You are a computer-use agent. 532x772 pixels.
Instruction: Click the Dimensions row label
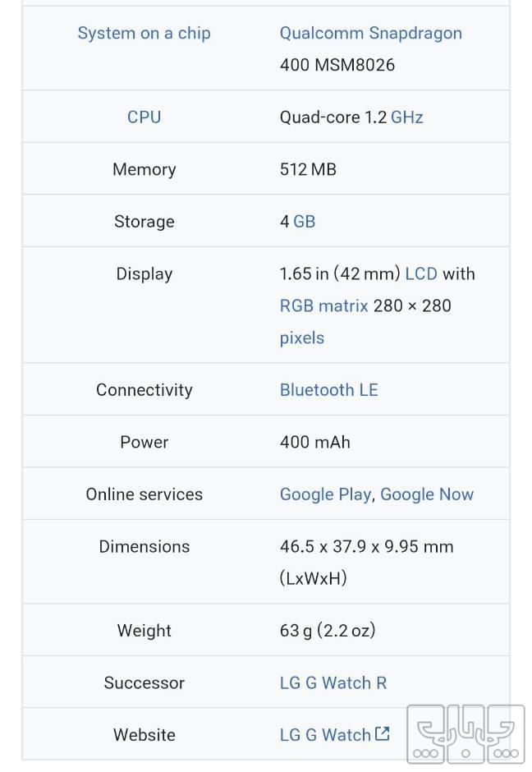pos(144,546)
